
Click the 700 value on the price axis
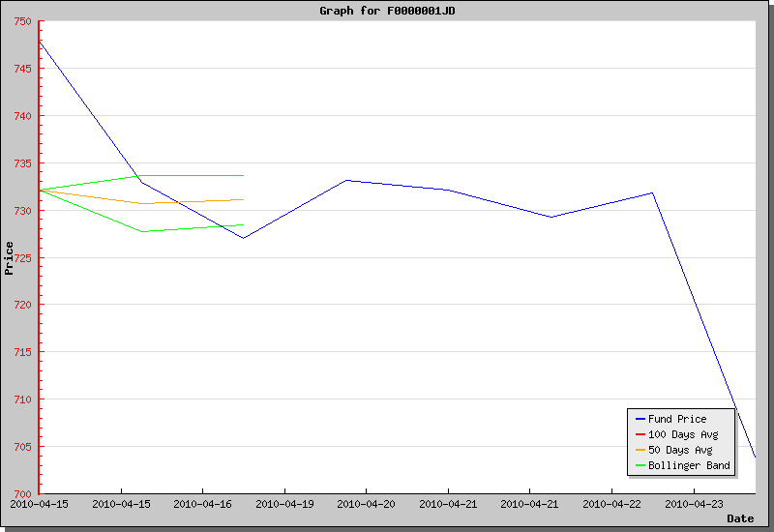click(22, 494)
